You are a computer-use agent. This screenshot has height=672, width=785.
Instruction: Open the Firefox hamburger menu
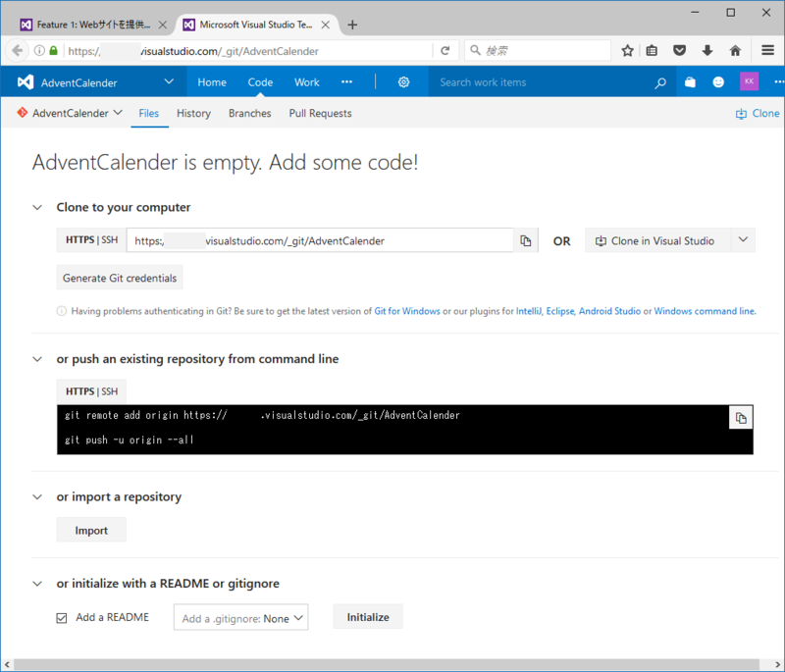tap(768, 51)
